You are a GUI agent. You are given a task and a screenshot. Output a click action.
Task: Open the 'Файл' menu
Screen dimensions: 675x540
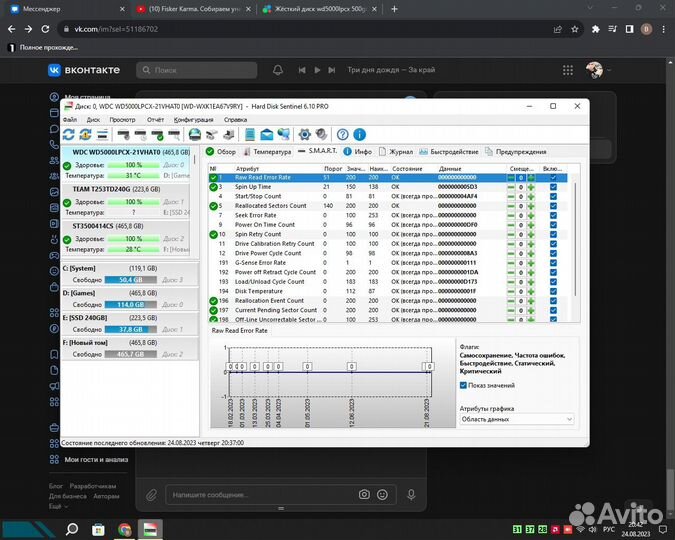[x=70, y=119]
